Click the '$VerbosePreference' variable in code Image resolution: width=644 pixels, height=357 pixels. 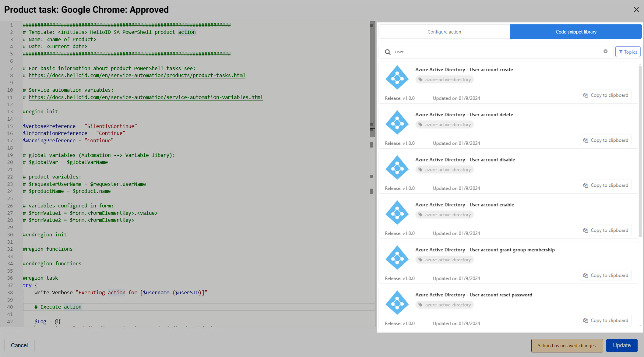[x=49, y=126]
